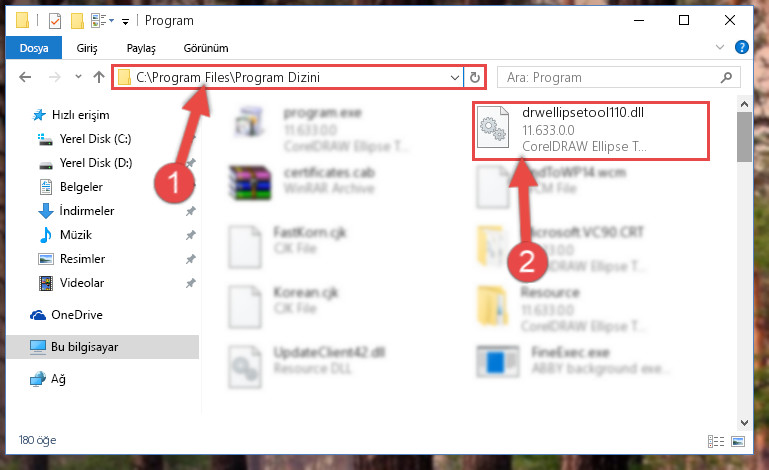Open the Customize Quick Access Toolbar dropdown
Screen dimensions: 769x470
pyautogui.click(x=126, y=21)
